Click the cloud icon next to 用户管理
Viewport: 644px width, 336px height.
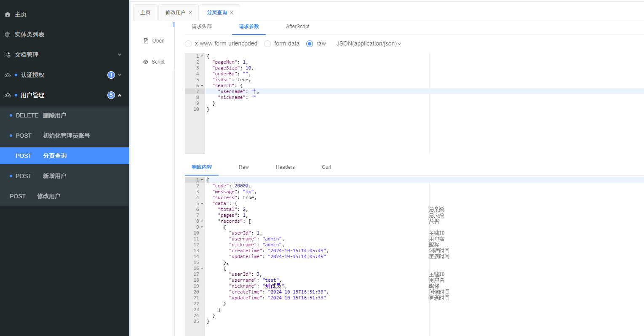8,95
